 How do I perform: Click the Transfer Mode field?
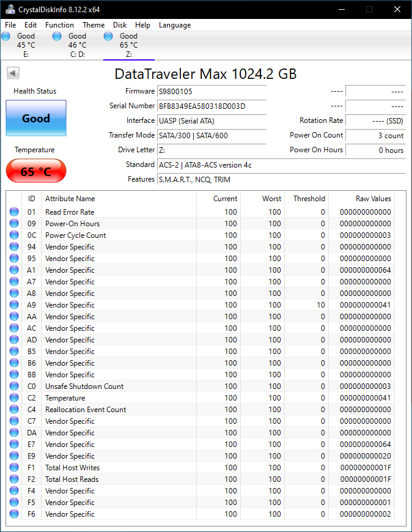(x=212, y=135)
